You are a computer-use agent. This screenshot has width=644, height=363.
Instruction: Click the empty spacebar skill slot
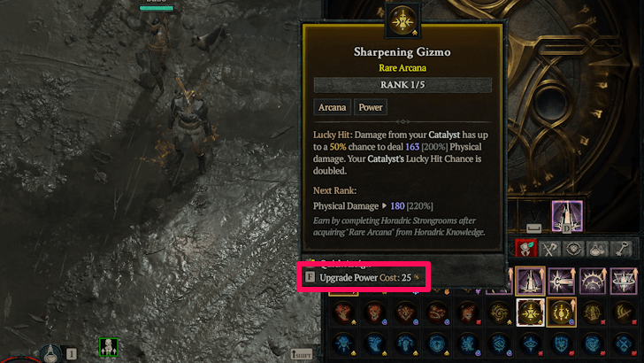[533, 216]
